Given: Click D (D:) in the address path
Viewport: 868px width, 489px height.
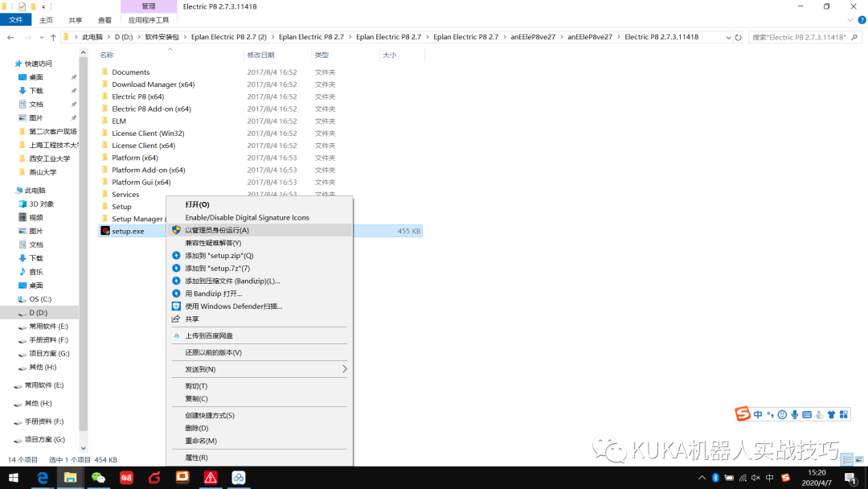Looking at the screenshot, I should (124, 37).
